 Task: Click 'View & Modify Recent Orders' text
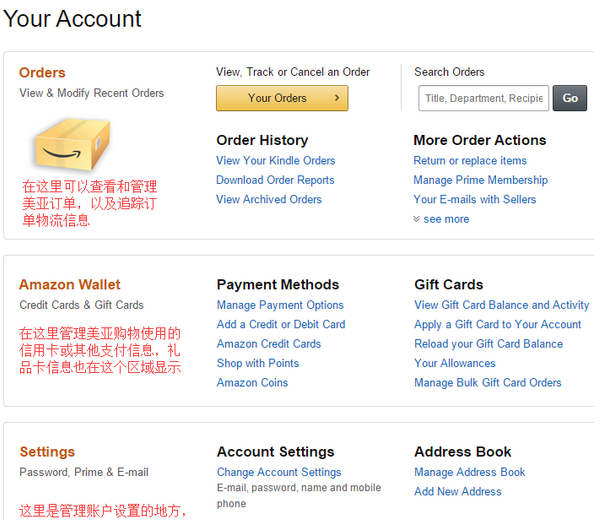point(92,93)
